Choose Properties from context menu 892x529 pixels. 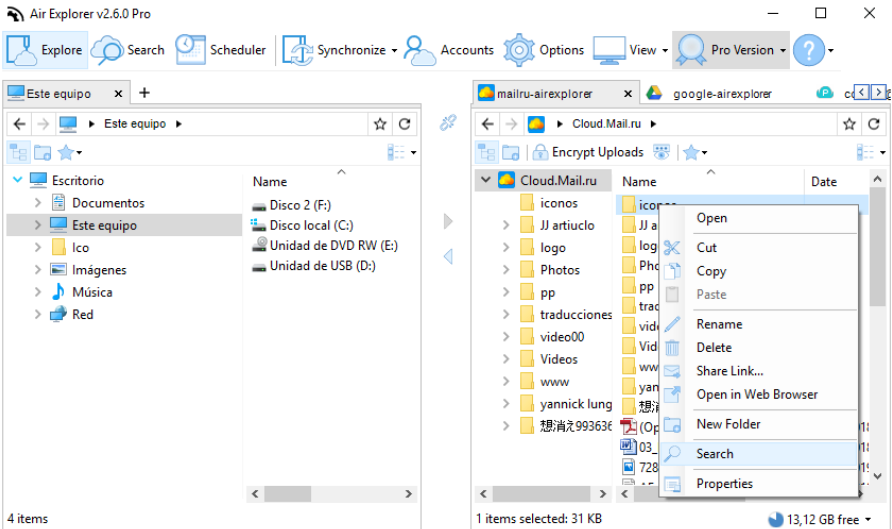pos(759,483)
